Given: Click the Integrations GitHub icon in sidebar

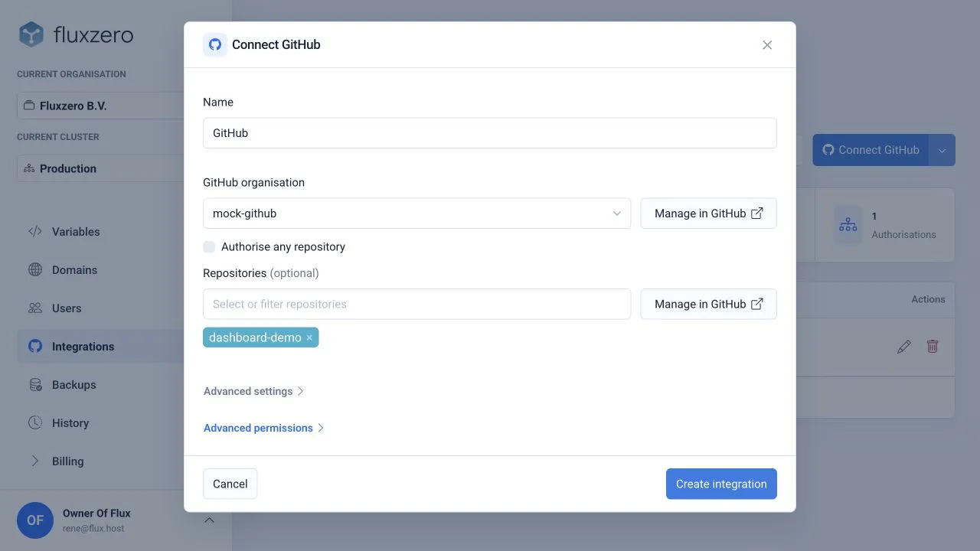Looking at the screenshot, I should pyautogui.click(x=35, y=347).
